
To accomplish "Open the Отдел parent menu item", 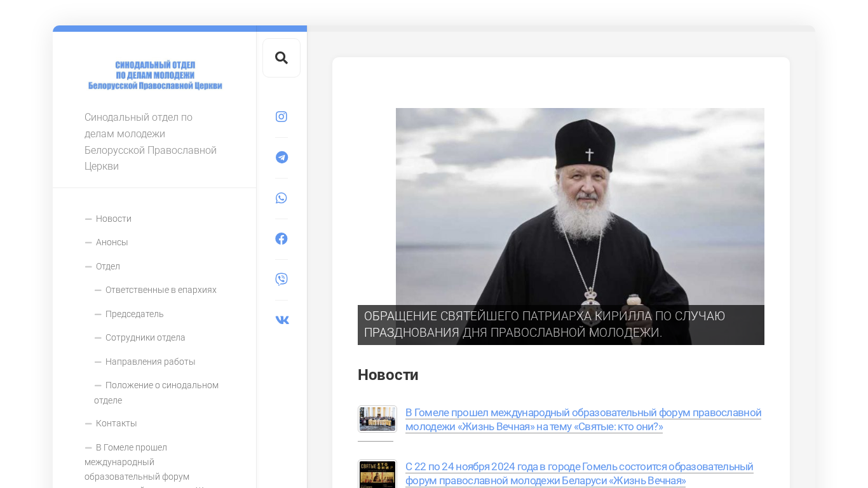I will pyautogui.click(x=107, y=266).
